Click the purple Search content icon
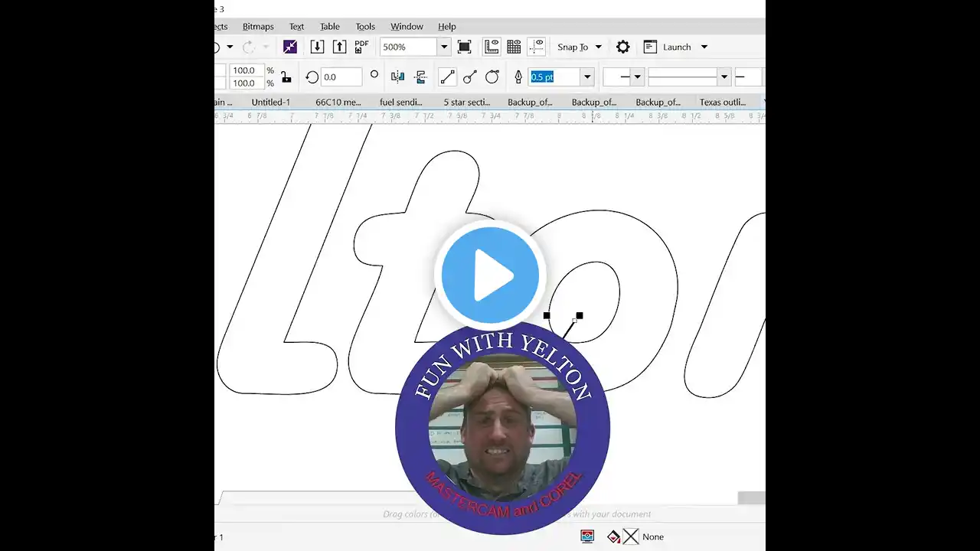This screenshot has height=551, width=980. 290,47
